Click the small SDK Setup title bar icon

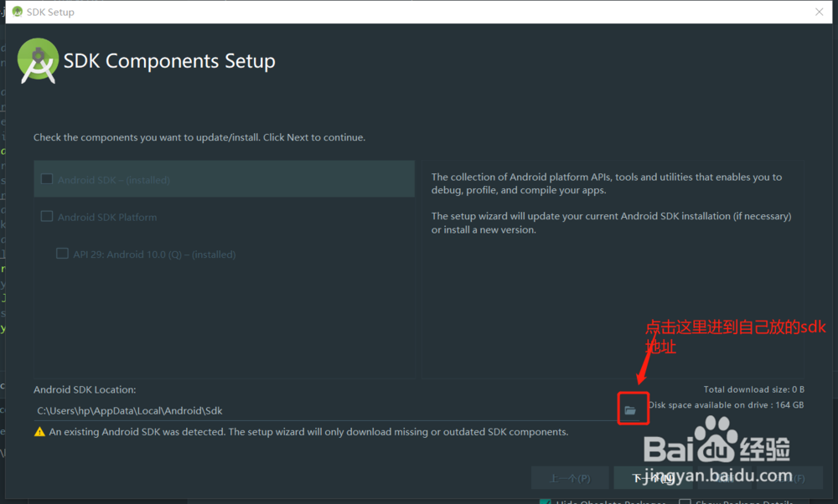point(17,11)
